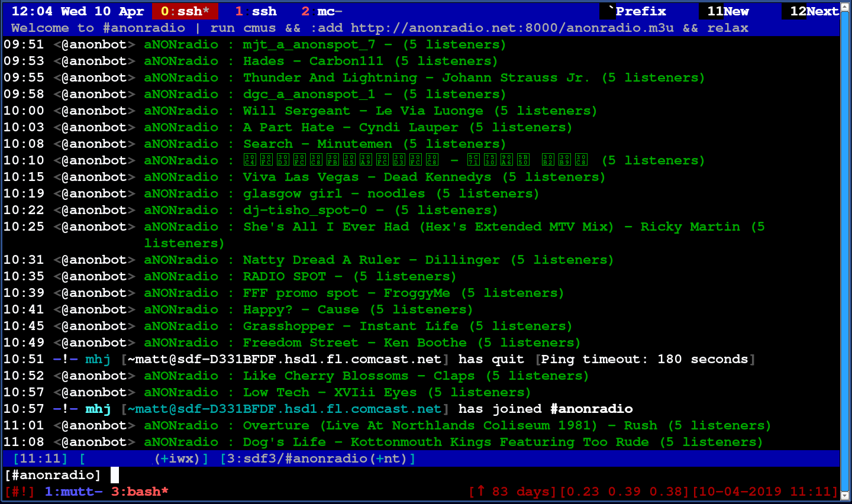This screenshot has width=852, height=504.
Task: Click the load average status values
Action: tap(624, 492)
